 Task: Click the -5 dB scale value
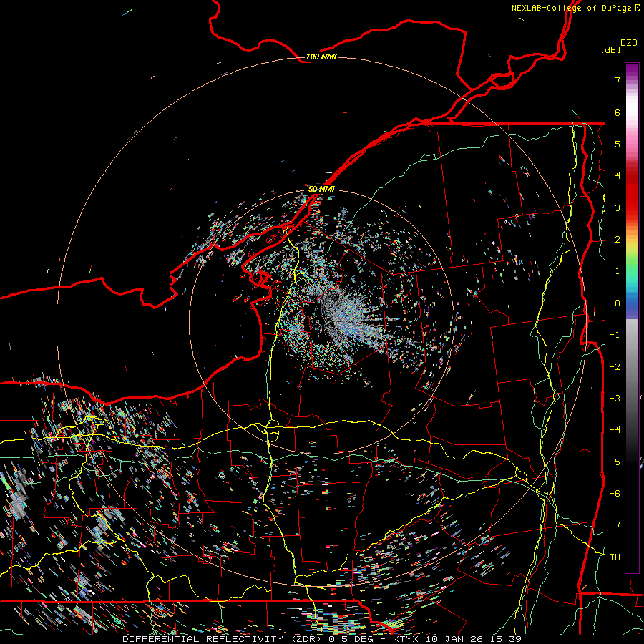[615, 462]
